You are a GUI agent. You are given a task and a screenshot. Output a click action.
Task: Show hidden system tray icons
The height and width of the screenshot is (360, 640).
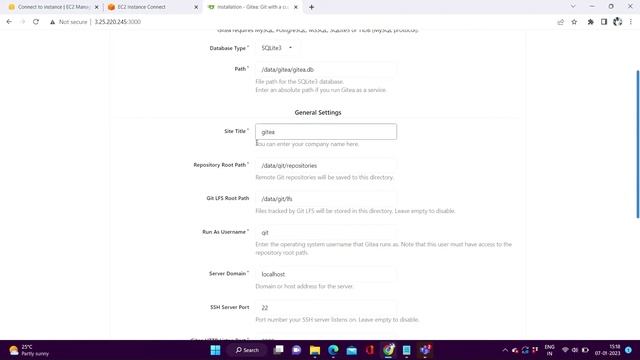point(505,350)
